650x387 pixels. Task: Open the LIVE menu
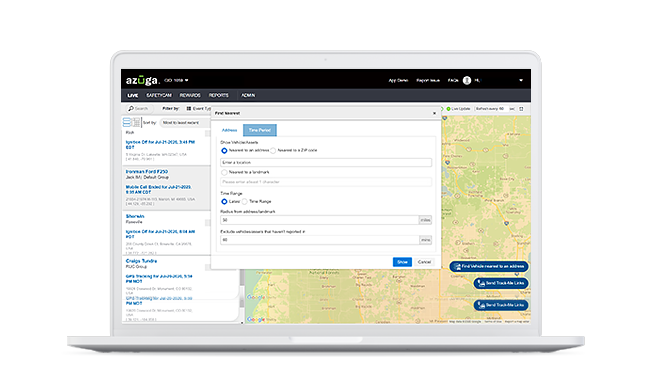[133, 95]
